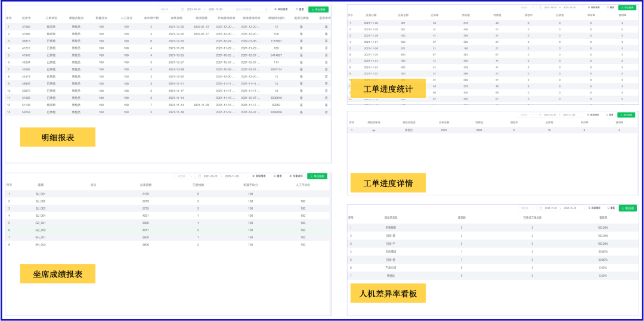Click end date 2022-01-17 in 明细报表
644x321 pixels.
(x=202, y=33)
